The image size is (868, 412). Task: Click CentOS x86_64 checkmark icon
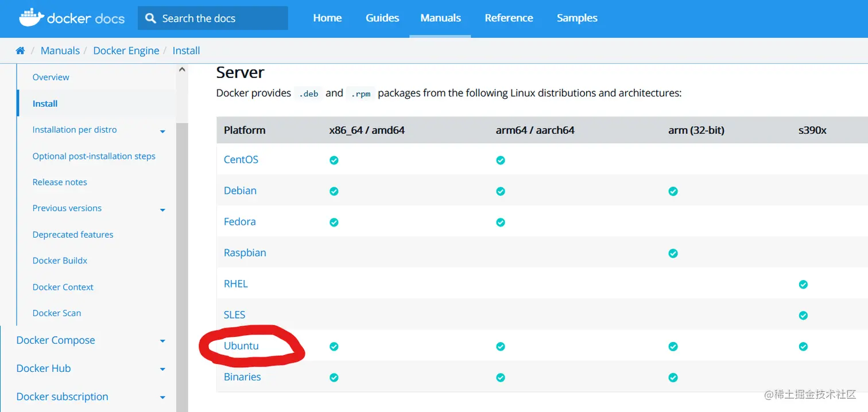(334, 160)
